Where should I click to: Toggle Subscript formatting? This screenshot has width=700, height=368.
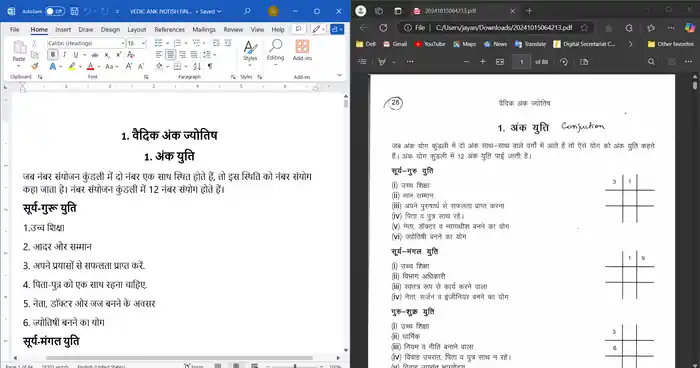(x=107, y=55)
